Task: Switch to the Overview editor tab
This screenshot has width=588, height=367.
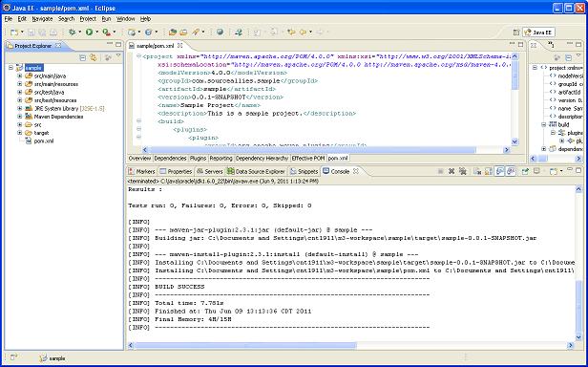Action: [139, 159]
